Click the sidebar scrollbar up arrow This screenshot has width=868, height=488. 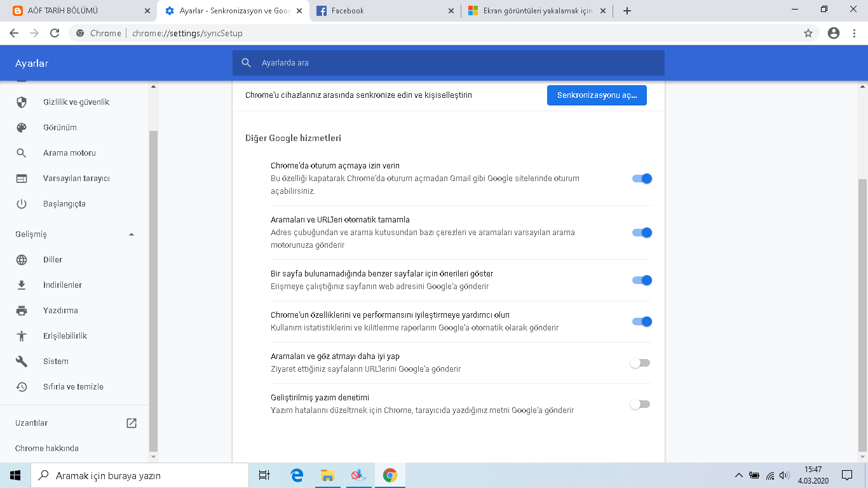point(153,86)
